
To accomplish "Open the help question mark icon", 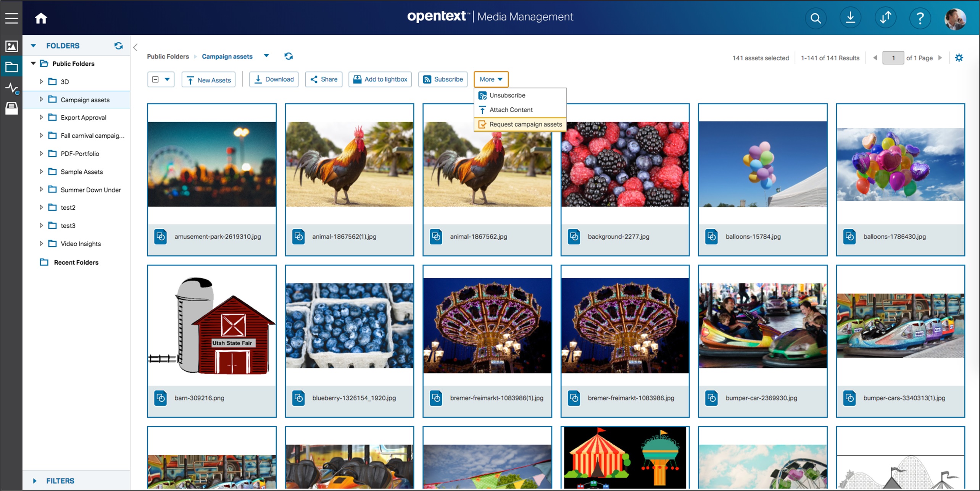I will (920, 18).
